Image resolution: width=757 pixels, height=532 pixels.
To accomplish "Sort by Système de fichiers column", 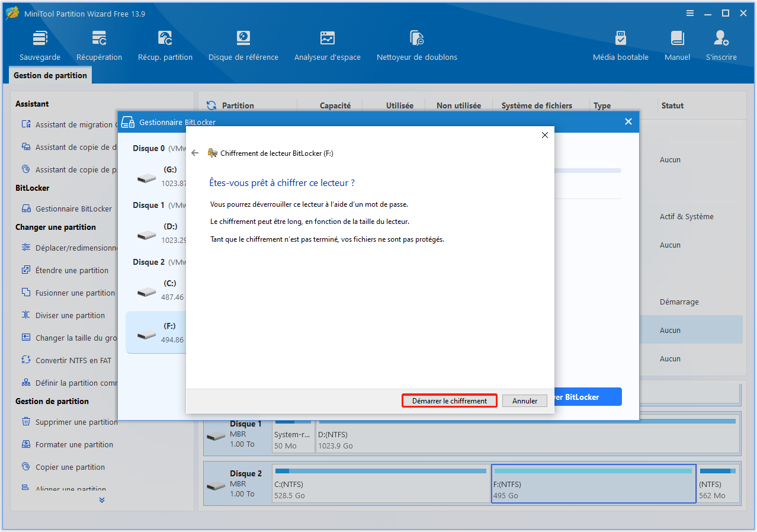I will [x=537, y=105].
